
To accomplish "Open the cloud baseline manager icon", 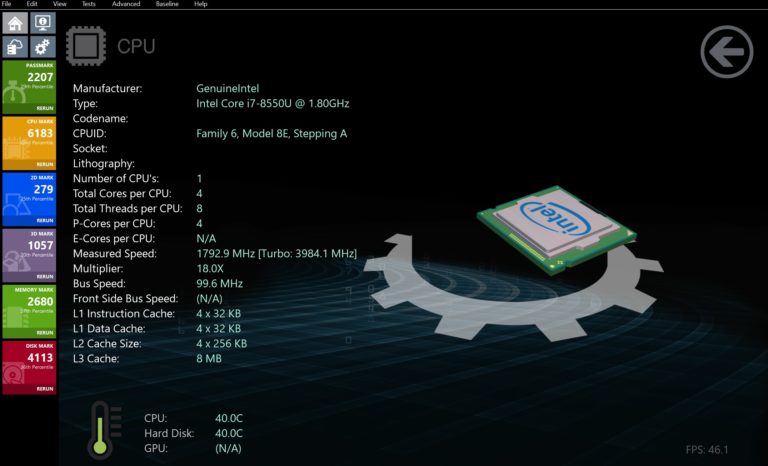I will 15,47.
